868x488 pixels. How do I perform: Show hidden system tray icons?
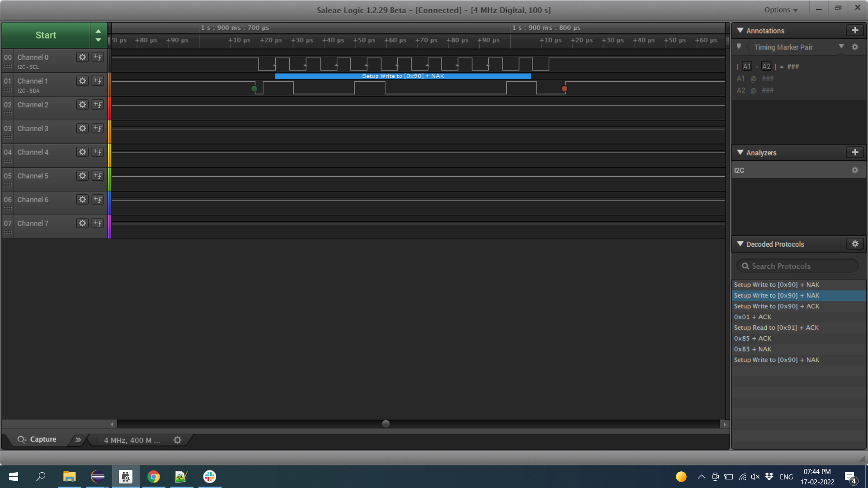point(701,477)
